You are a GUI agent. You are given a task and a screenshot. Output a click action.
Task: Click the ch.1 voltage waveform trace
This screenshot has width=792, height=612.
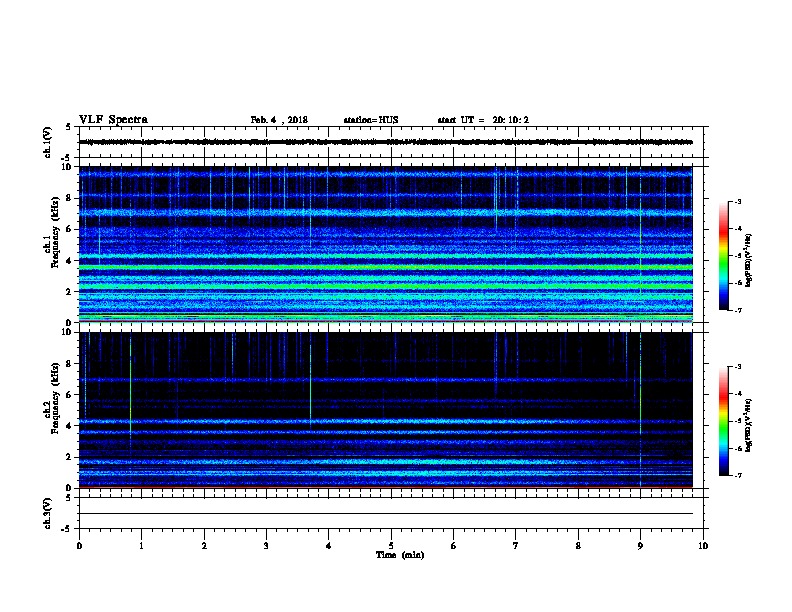click(386, 142)
